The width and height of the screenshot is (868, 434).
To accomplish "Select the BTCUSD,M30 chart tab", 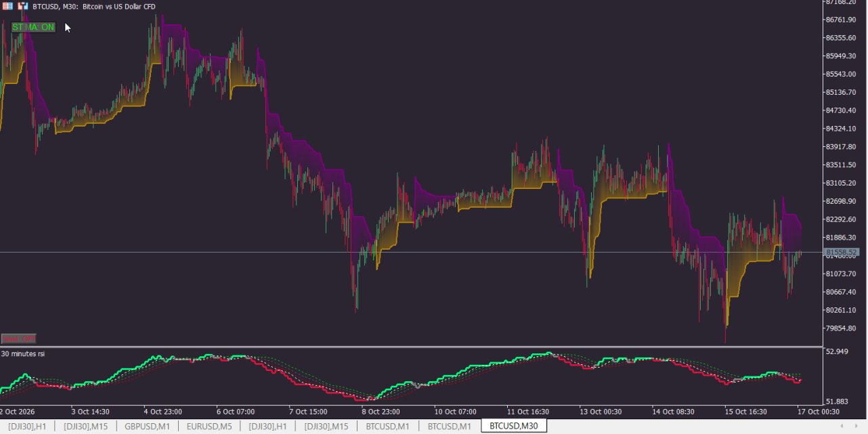I will [514, 426].
